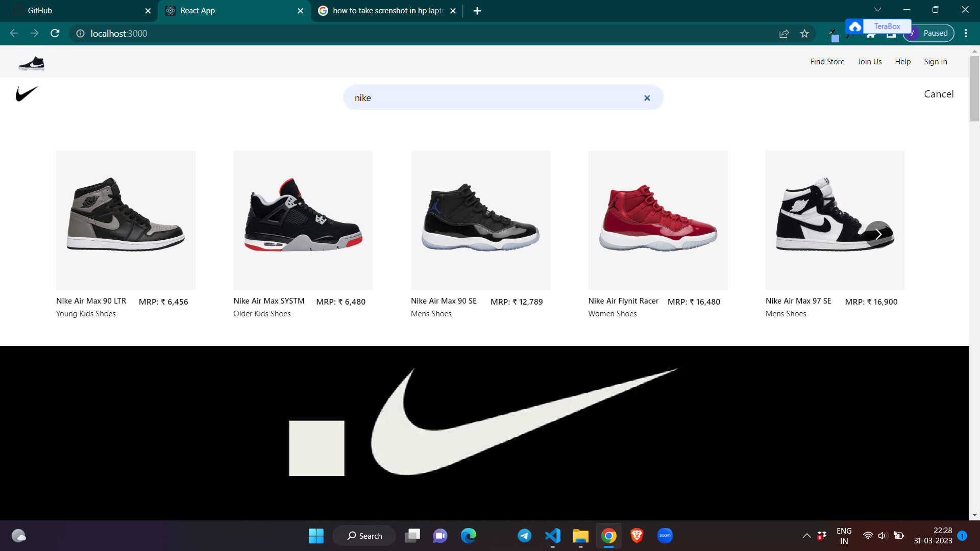Click the sneaker logo in top header
Screen dimensions: 980x551
point(32,63)
